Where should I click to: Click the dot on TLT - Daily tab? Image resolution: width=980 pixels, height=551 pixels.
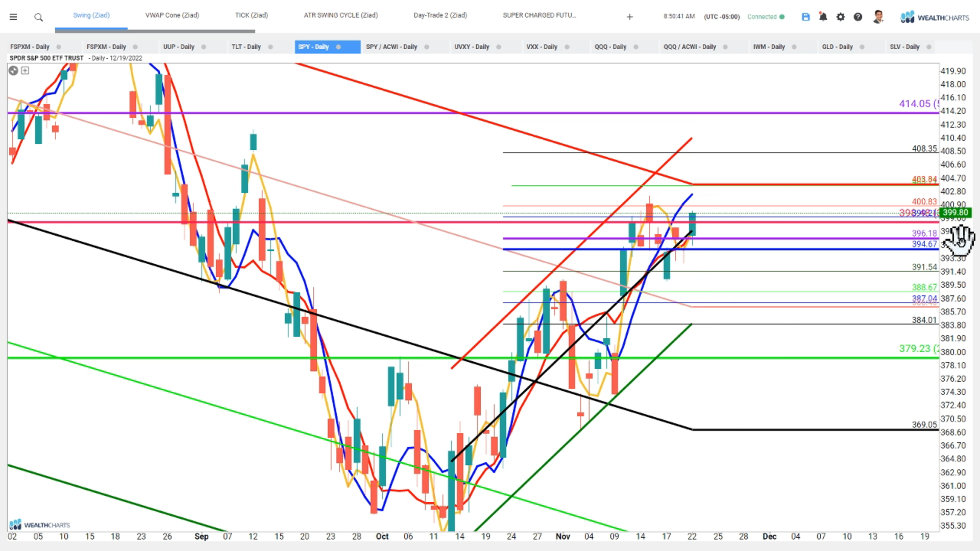(x=271, y=47)
